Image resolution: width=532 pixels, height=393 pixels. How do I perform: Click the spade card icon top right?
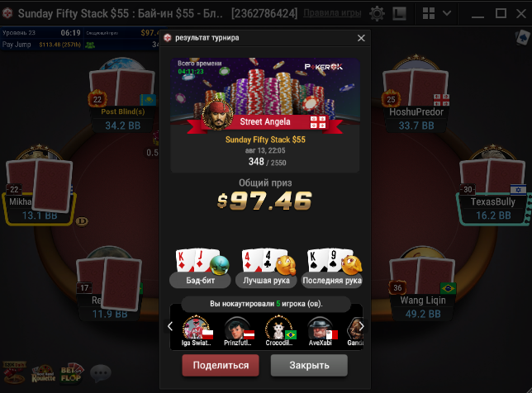(x=523, y=37)
